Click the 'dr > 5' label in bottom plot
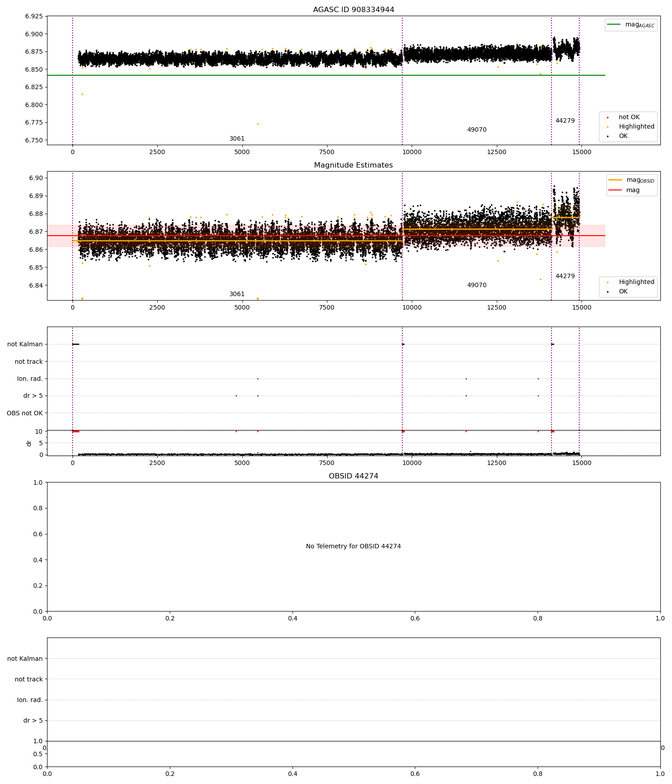672x784 pixels. pos(33,720)
